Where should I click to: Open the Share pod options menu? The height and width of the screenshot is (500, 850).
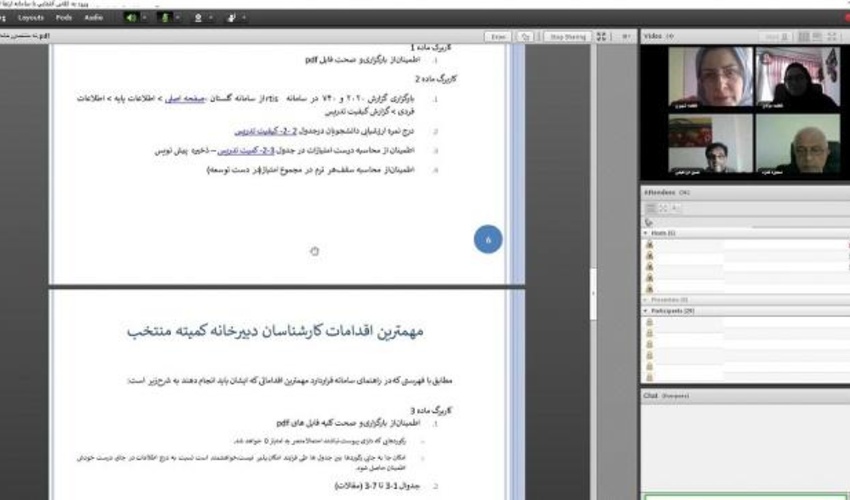coord(626,37)
